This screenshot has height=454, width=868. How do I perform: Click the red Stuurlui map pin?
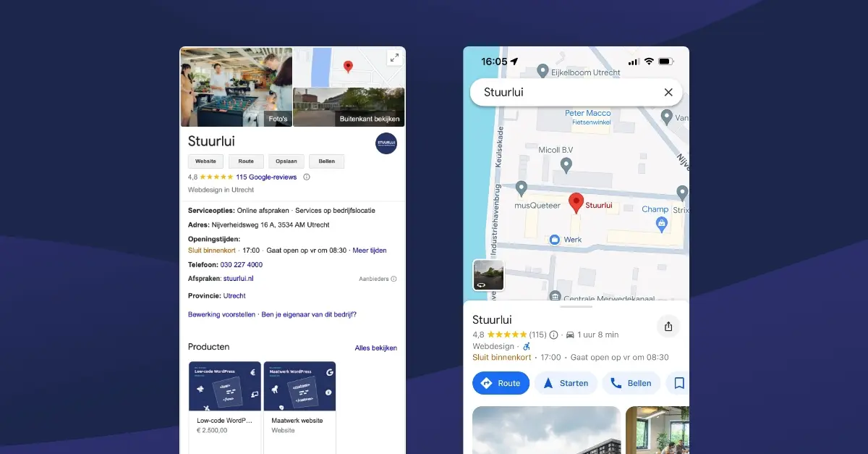[576, 202]
